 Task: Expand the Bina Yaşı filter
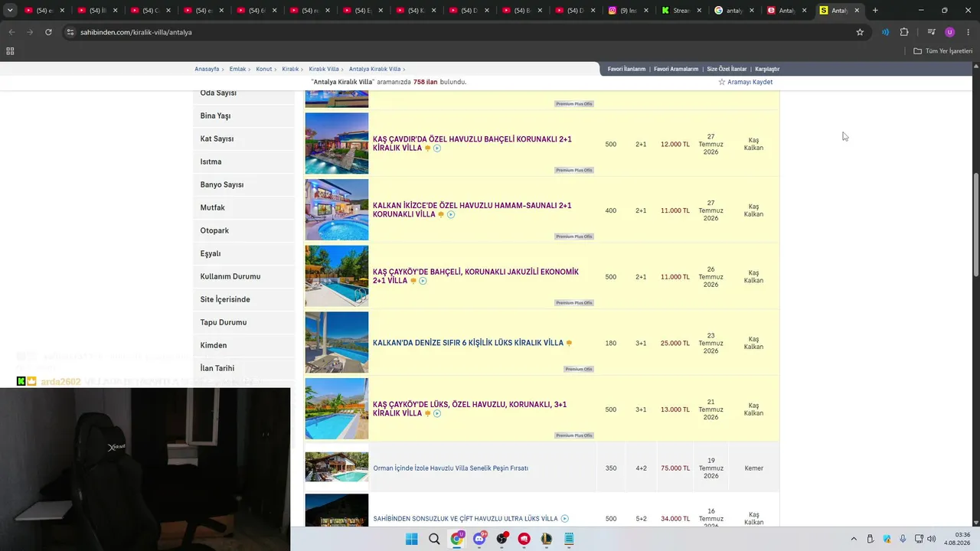click(x=243, y=116)
